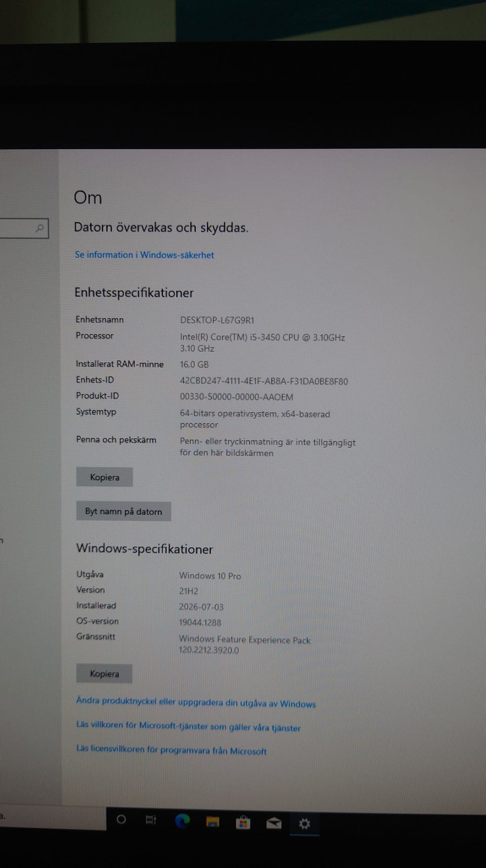Open the Mail app on taskbar

pyautogui.click(x=274, y=823)
